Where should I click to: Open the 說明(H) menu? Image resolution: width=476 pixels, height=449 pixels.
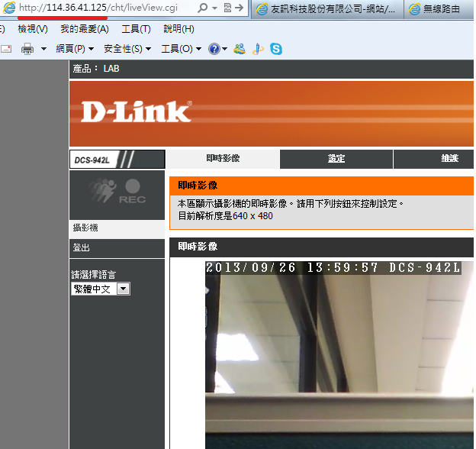click(178, 29)
